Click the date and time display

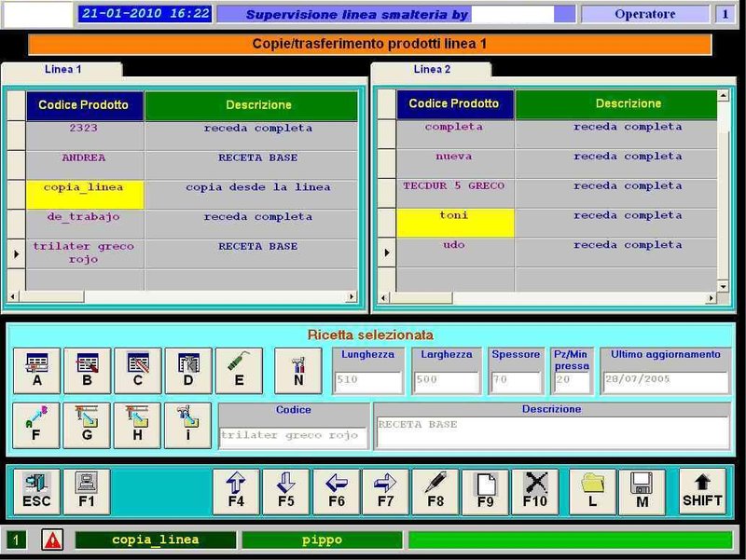[x=145, y=14]
